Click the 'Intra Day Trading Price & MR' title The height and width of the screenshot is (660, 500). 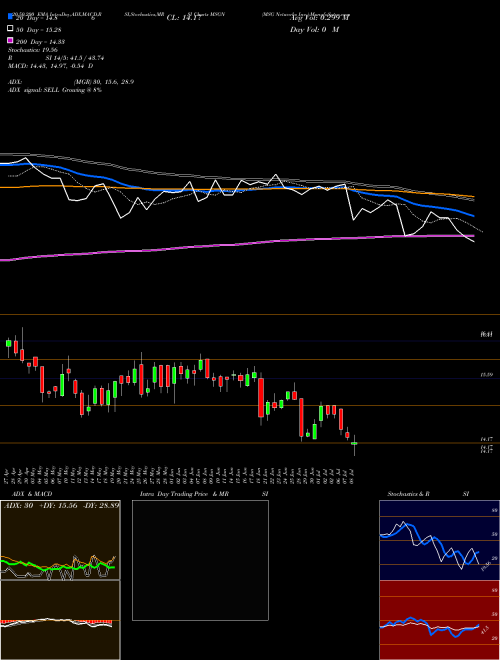click(184, 494)
